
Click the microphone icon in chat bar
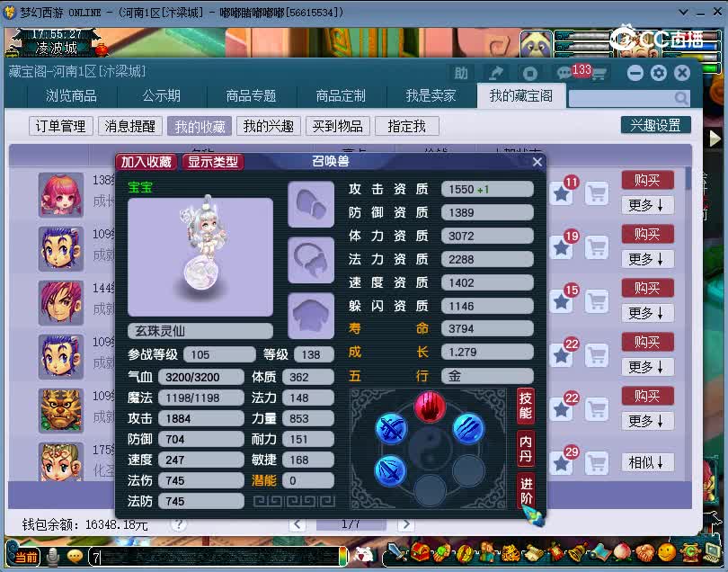[53, 556]
